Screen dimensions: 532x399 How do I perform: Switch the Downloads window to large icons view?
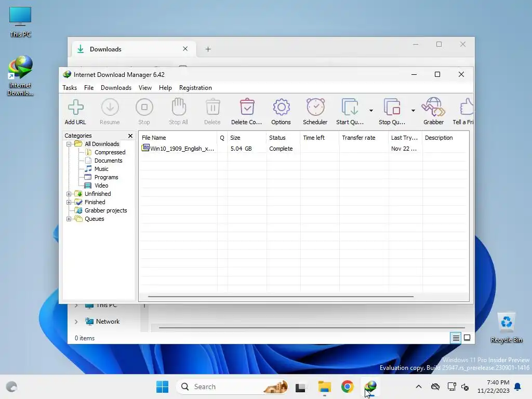coord(467,338)
